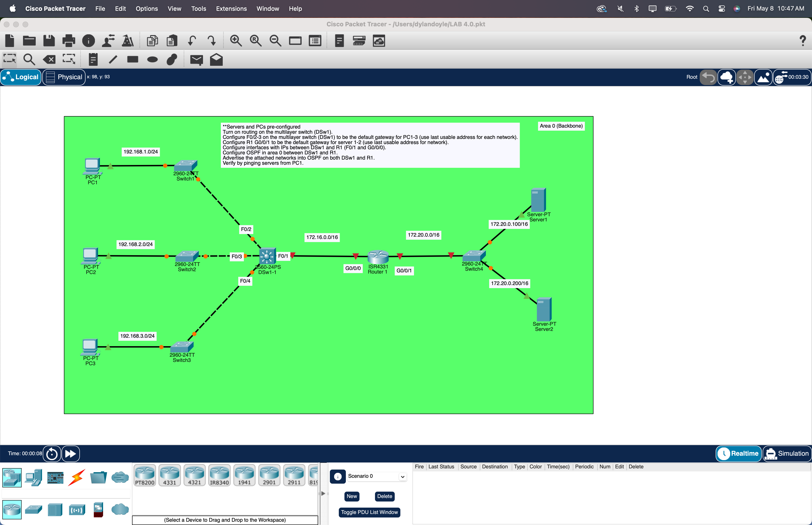Select the Delete tool
Screen dimensions: 812x525
pos(49,60)
